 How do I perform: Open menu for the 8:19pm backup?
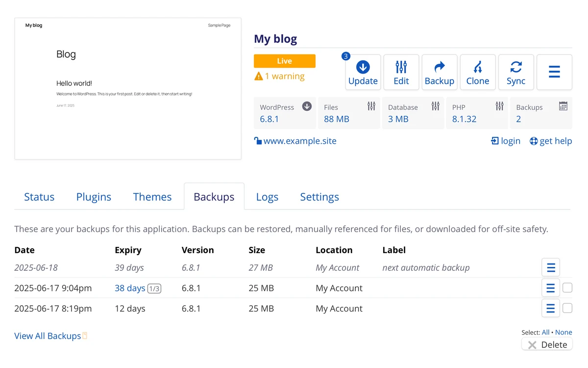[x=551, y=309]
